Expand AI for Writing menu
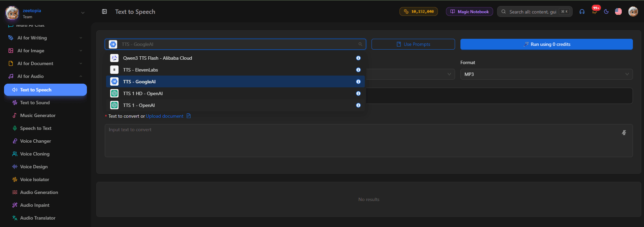The width and height of the screenshot is (644, 227). point(45,38)
